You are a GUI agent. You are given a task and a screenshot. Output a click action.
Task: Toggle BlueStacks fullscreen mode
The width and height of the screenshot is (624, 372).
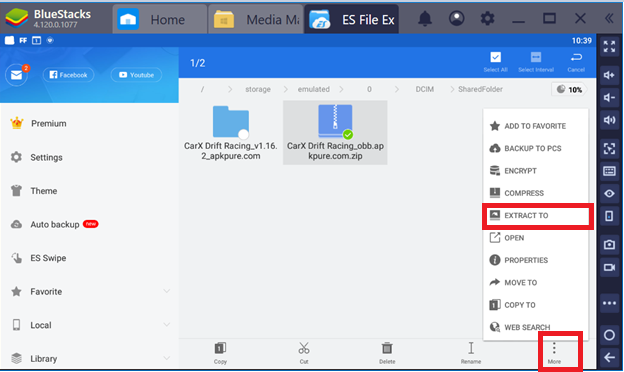click(x=609, y=47)
